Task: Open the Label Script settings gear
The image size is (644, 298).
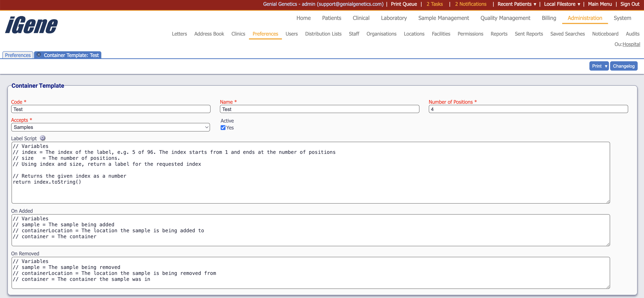Action: click(42, 138)
